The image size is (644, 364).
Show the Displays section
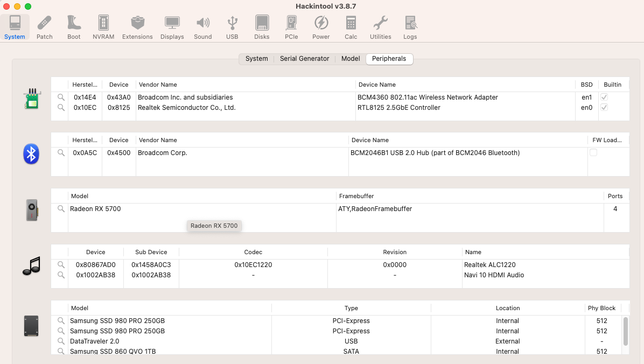(172, 27)
